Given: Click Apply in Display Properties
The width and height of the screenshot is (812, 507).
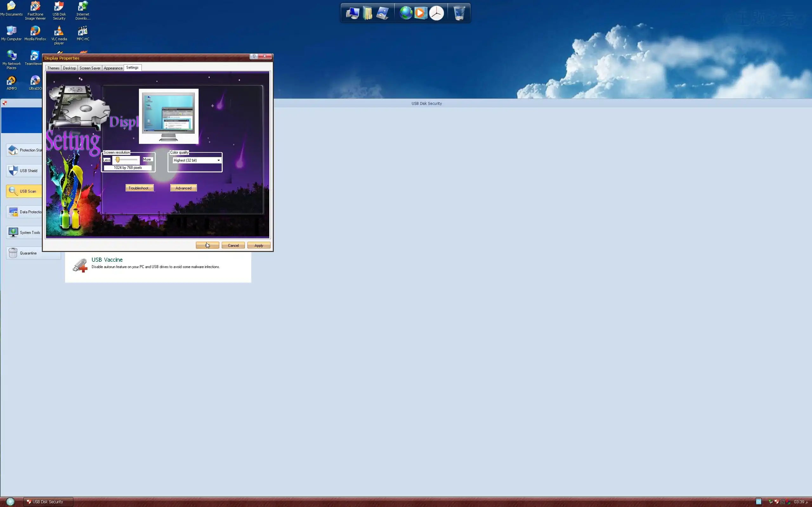Looking at the screenshot, I should coord(259,246).
